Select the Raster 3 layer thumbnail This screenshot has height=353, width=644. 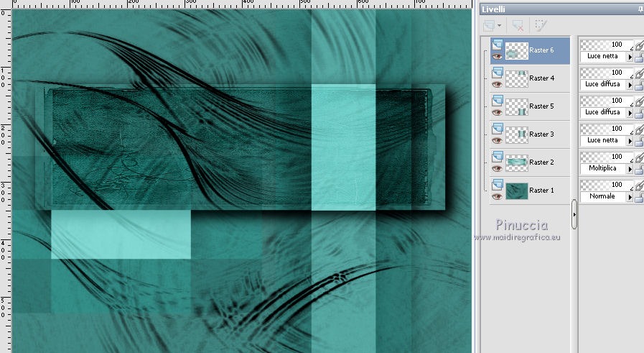tap(517, 134)
